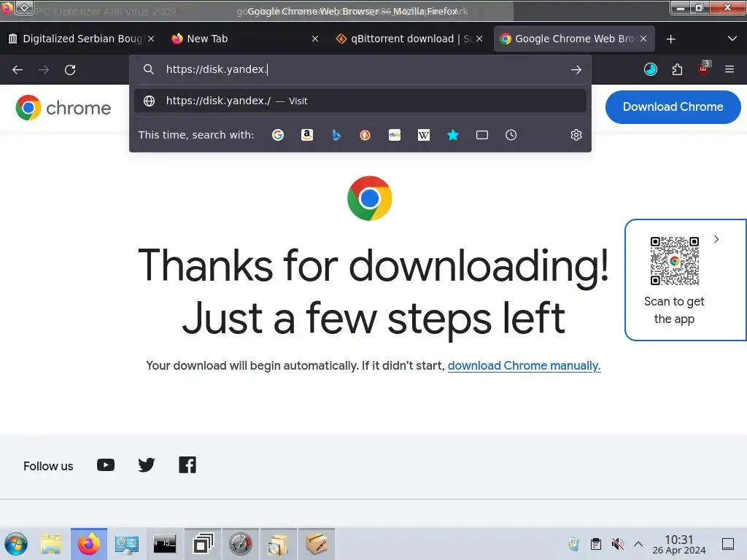Search in open Tabs icon
Viewport: 747px width, 560px height.
coord(482,135)
